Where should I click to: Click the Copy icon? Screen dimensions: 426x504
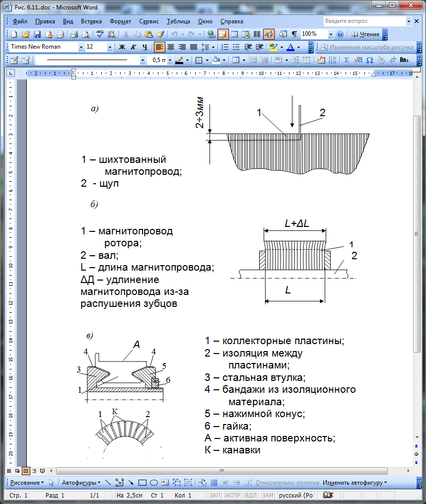(x=138, y=34)
